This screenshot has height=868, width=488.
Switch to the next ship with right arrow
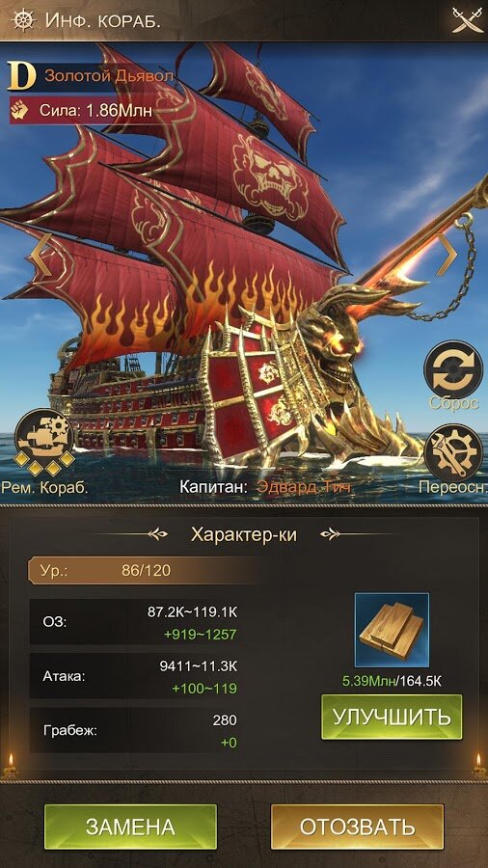(446, 255)
